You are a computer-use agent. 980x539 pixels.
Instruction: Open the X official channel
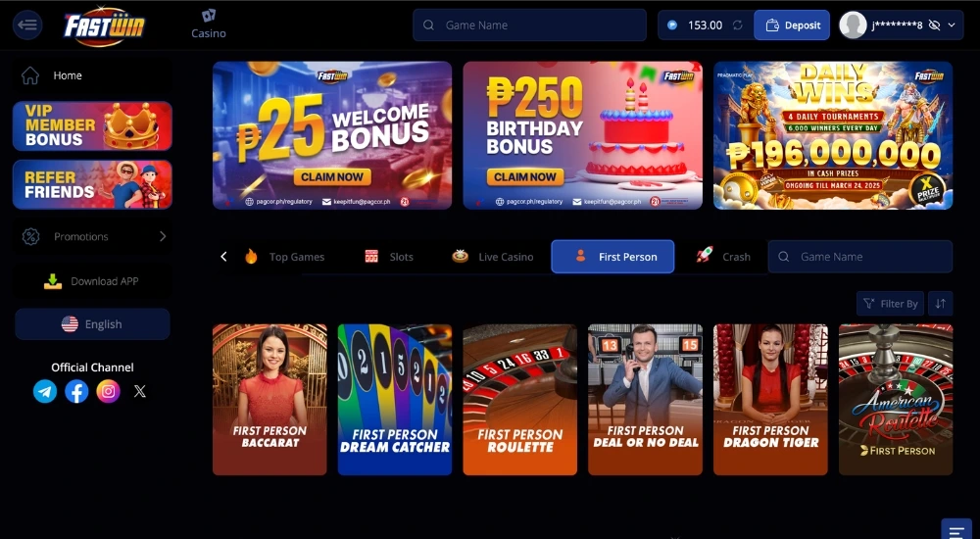click(x=140, y=391)
